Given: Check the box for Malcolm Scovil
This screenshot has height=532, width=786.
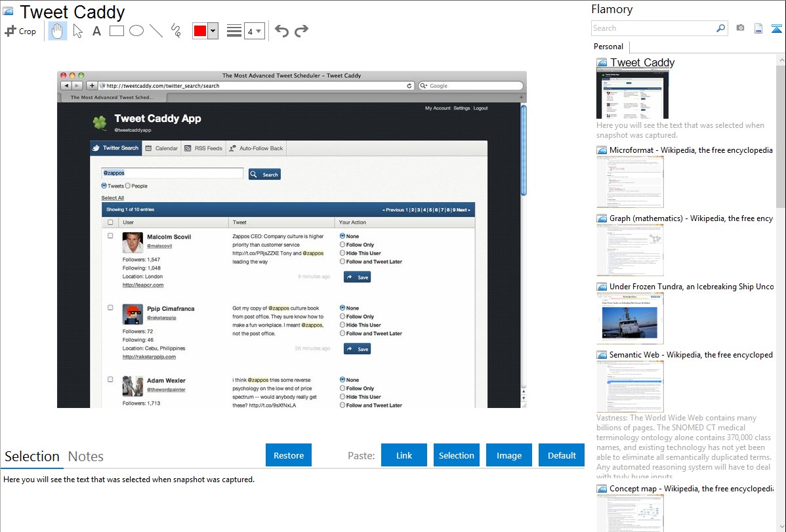Looking at the screenshot, I should click(x=110, y=235).
